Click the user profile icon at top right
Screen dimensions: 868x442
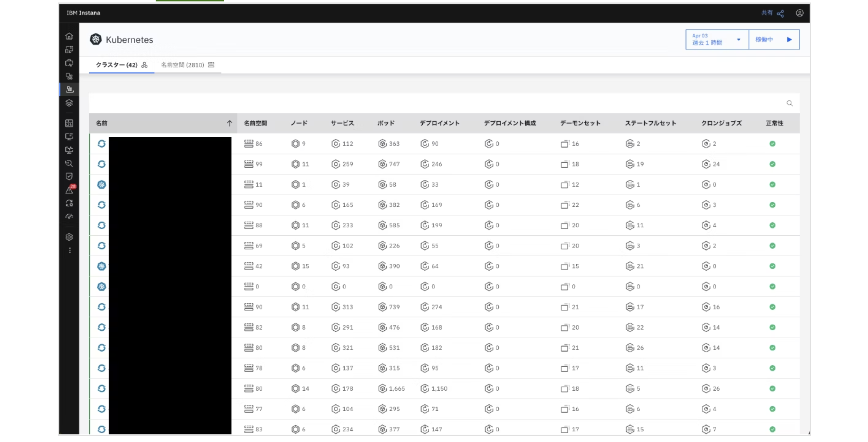click(800, 13)
